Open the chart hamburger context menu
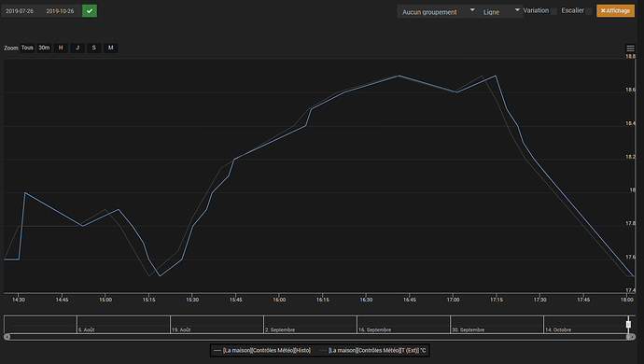 [x=630, y=49]
